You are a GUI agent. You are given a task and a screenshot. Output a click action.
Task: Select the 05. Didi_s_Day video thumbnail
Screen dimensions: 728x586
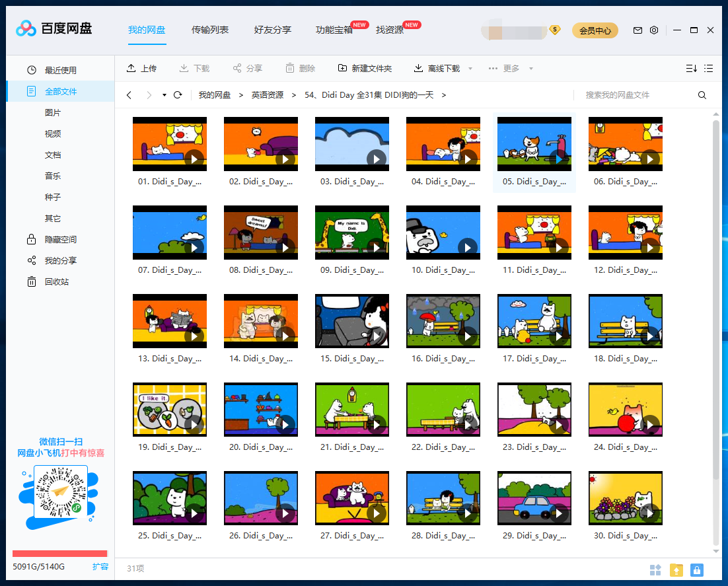point(534,144)
